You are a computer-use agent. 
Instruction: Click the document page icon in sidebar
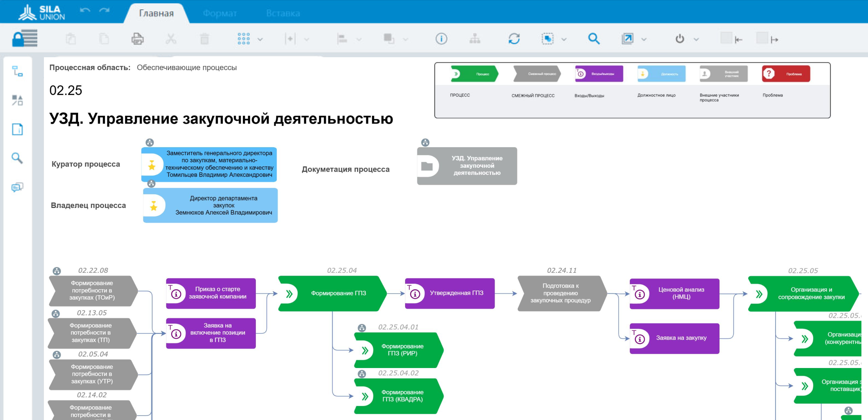(x=17, y=129)
